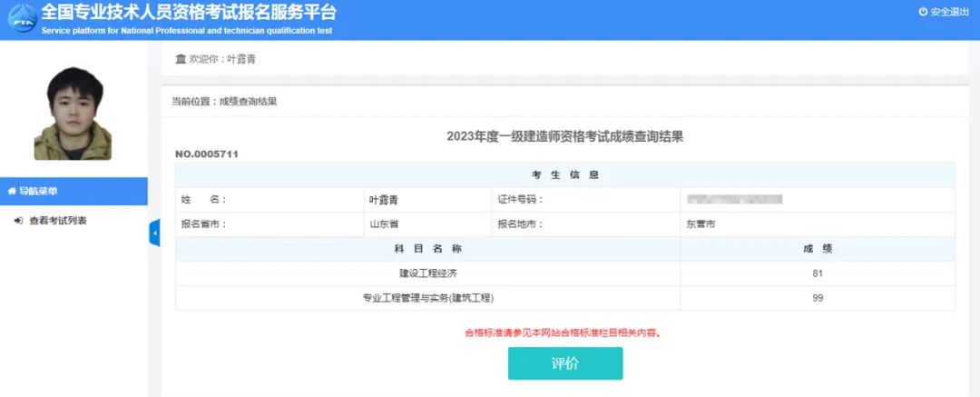Click the platform logo in the header
This screenshot has width=980, height=397.
pos(22,18)
